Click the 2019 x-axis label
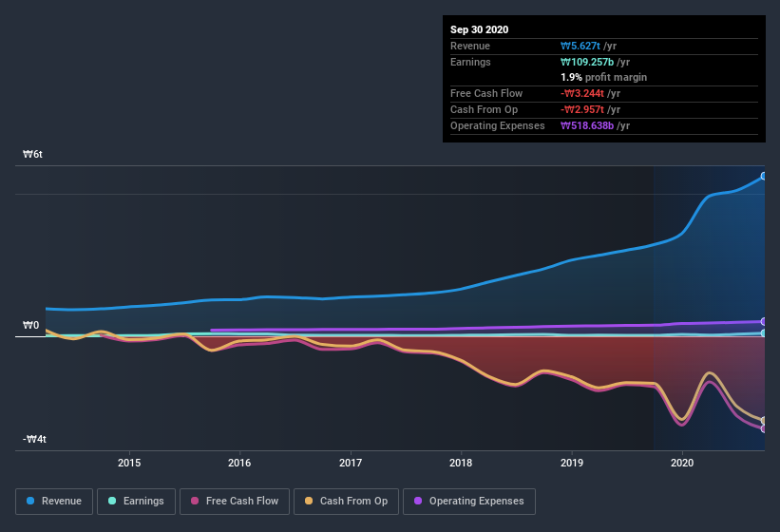 (x=572, y=464)
